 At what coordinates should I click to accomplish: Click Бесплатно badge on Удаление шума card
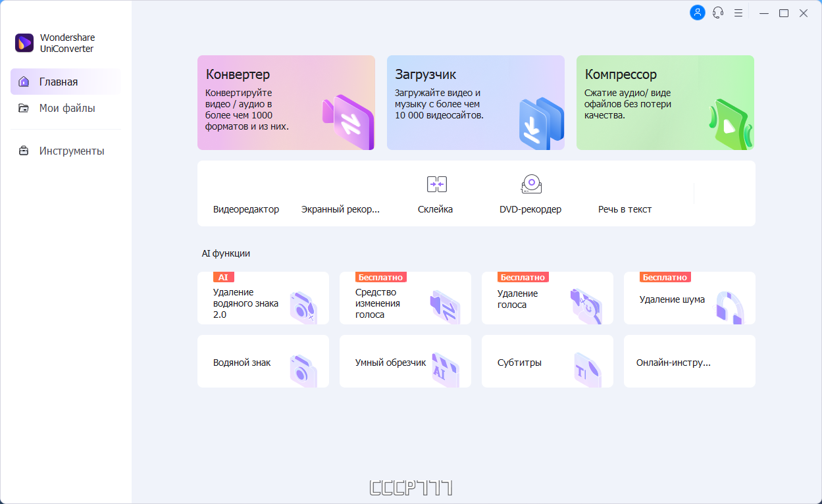tap(665, 278)
